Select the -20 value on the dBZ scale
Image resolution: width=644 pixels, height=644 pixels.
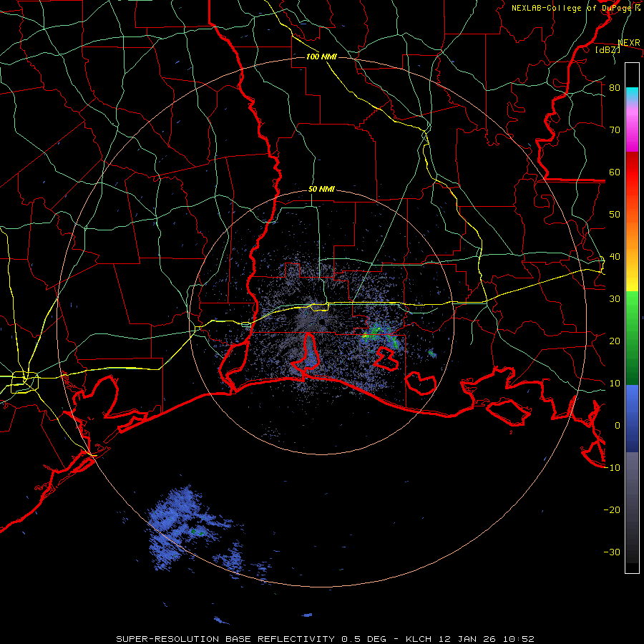(612, 510)
